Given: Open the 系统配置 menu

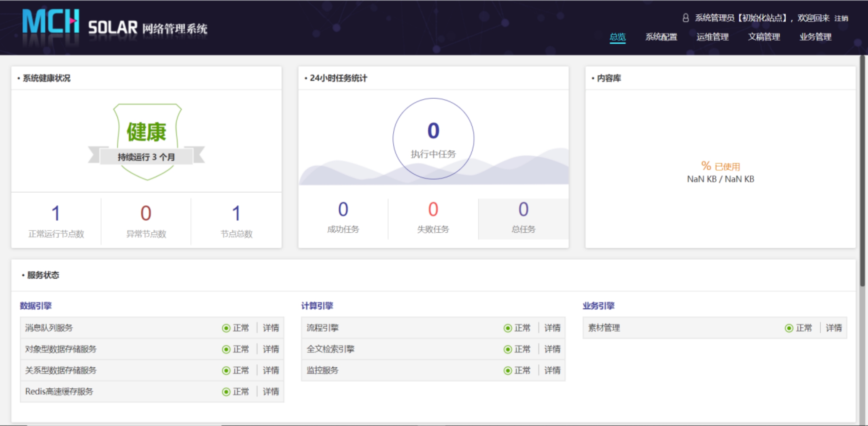Looking at the screenshot, I should coord(661,37).
